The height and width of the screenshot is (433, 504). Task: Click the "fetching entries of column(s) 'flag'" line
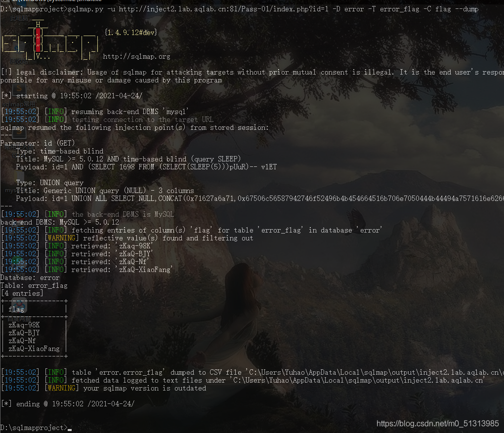[x=192, y=230]
